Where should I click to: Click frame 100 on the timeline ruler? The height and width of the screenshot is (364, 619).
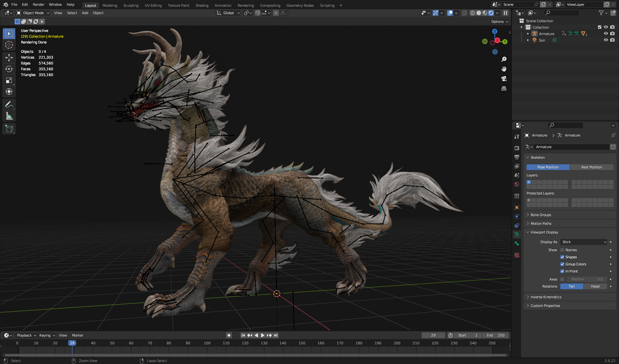[207, 343]
